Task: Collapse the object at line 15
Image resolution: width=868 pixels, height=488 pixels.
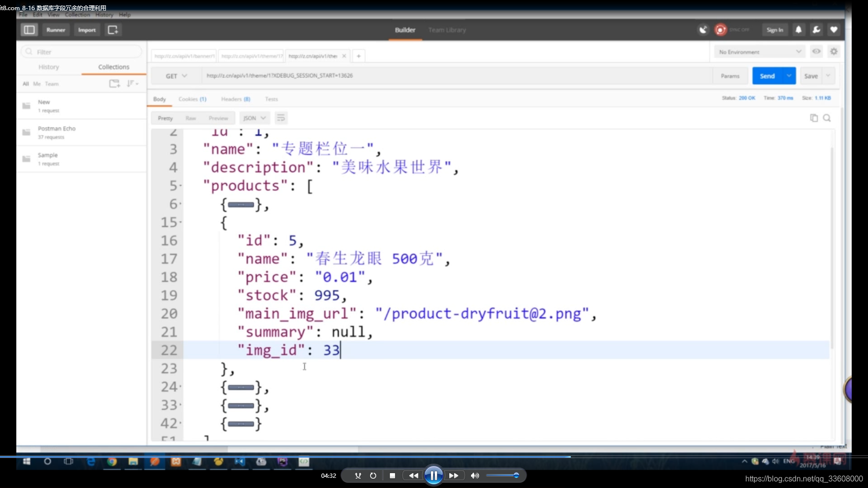Action: coord(181,223)
